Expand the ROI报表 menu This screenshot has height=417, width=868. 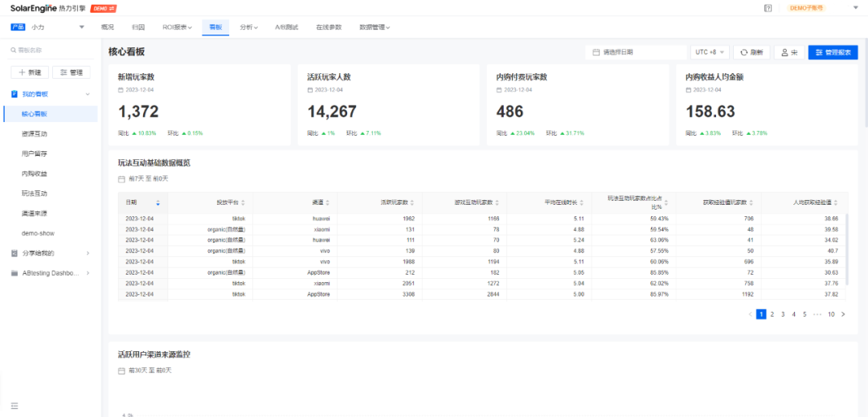177,27
